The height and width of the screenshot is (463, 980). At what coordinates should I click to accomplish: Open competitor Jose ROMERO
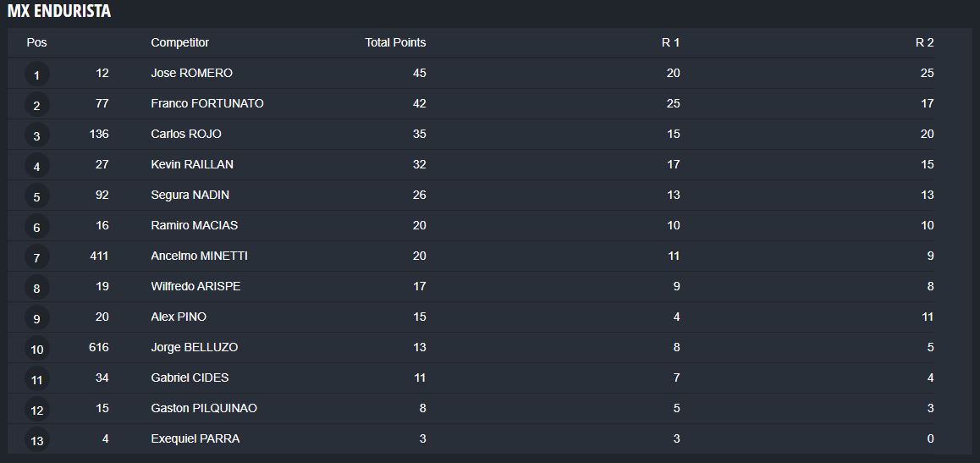point(192,73)
